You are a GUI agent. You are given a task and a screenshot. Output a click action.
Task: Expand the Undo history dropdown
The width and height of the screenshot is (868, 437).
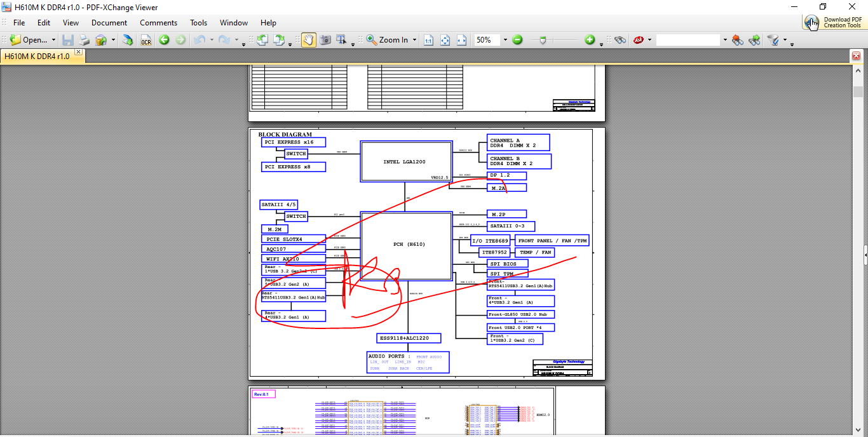[210, 40]
